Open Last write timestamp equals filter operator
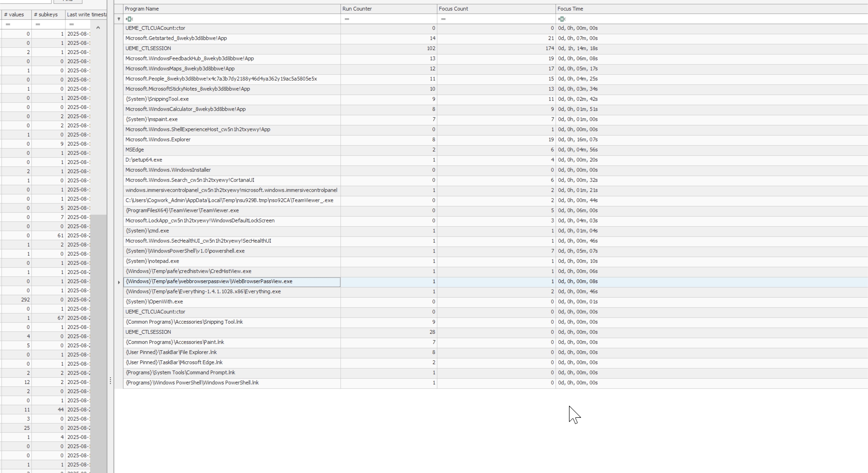The height and width of the screenshot is (473, 868). click(x=71, y=24)
